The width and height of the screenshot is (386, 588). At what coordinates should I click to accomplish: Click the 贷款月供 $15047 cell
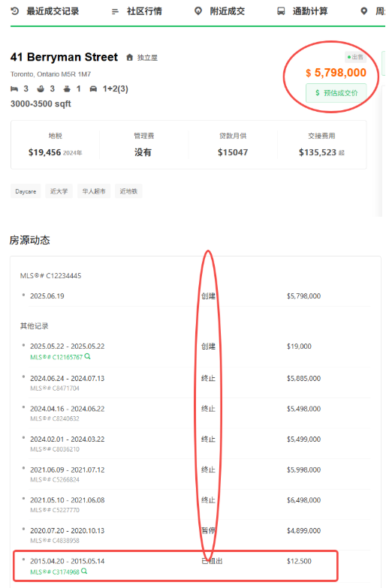tap(233, 144)
